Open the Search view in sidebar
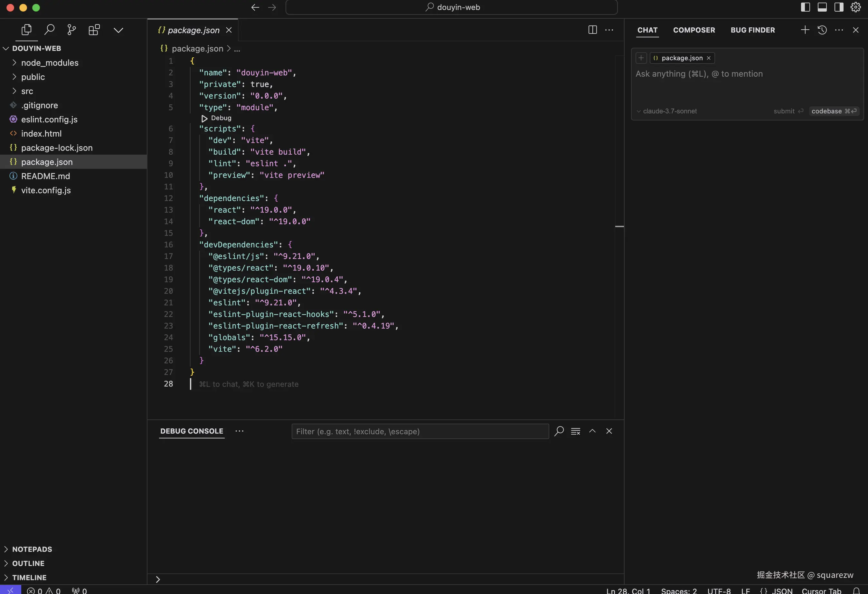Screen dimensions: 868x594 (49, 30)
